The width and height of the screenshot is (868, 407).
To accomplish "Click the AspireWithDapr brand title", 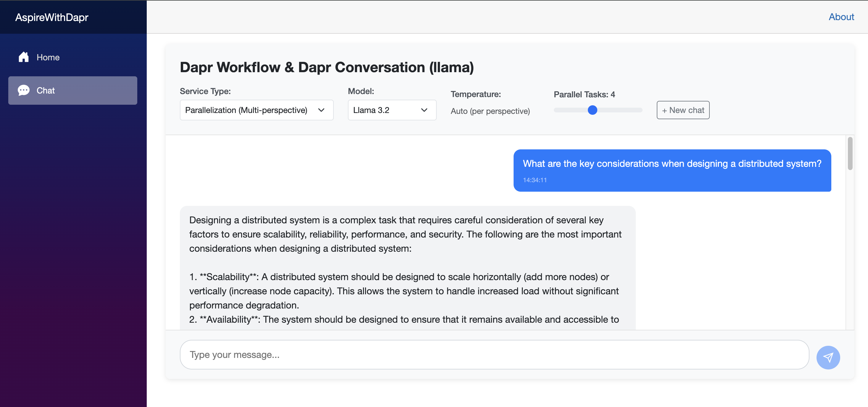I will [x=51, y=17].
